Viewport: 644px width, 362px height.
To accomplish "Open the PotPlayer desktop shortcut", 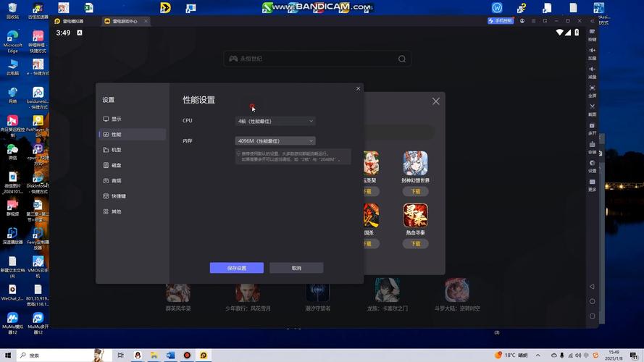I will [x=38, y=125].
